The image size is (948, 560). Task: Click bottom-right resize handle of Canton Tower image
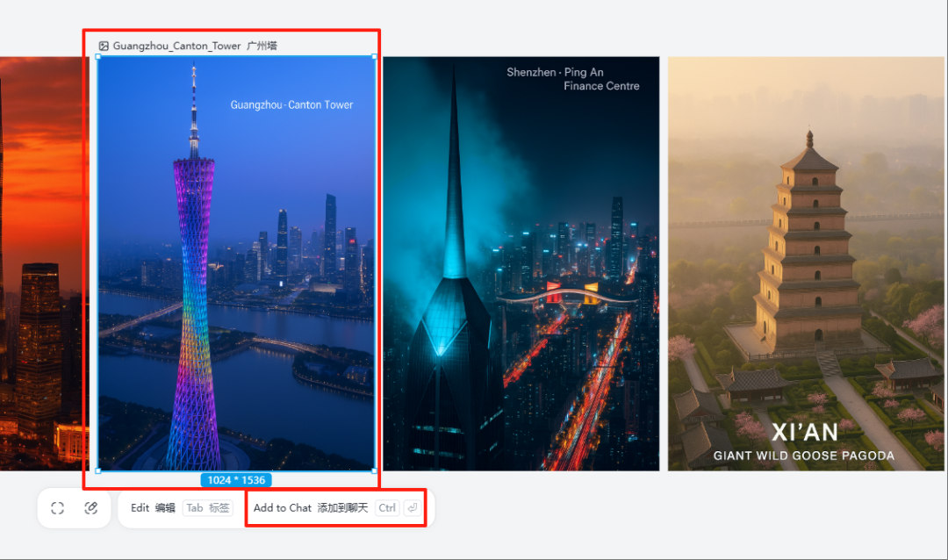click(375, 470)
